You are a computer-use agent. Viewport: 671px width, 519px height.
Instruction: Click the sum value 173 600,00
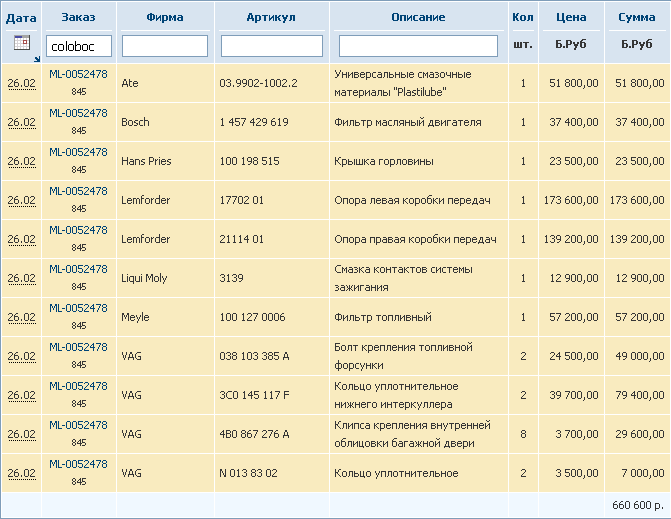tap(637, 200)
